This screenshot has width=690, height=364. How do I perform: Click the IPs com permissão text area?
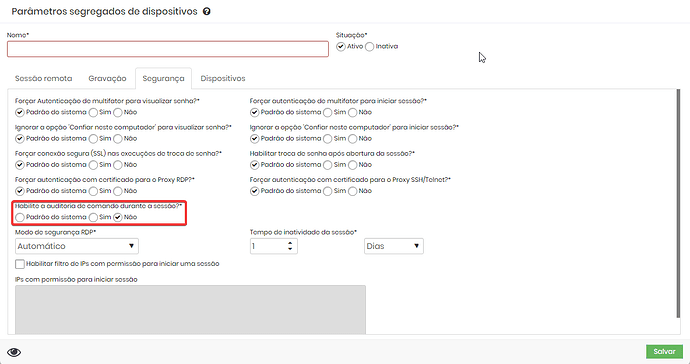pos(190,309)
